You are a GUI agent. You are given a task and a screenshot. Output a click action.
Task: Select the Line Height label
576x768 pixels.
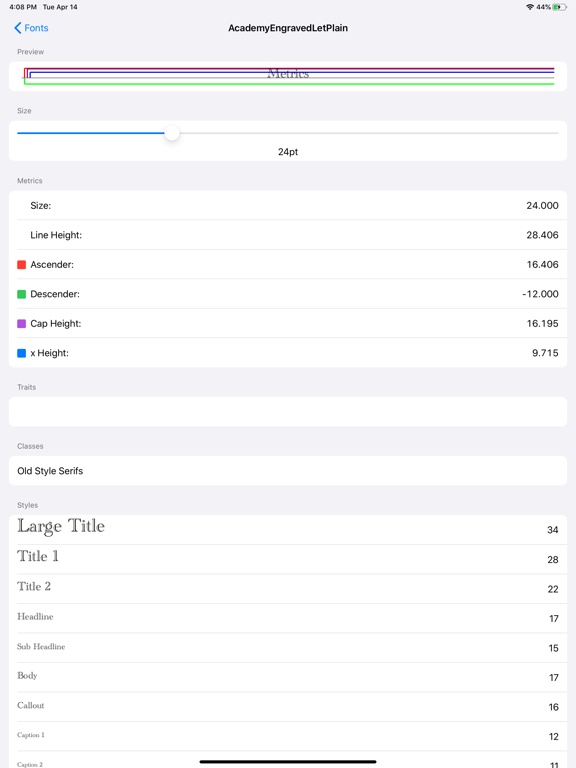coord(56,235)
